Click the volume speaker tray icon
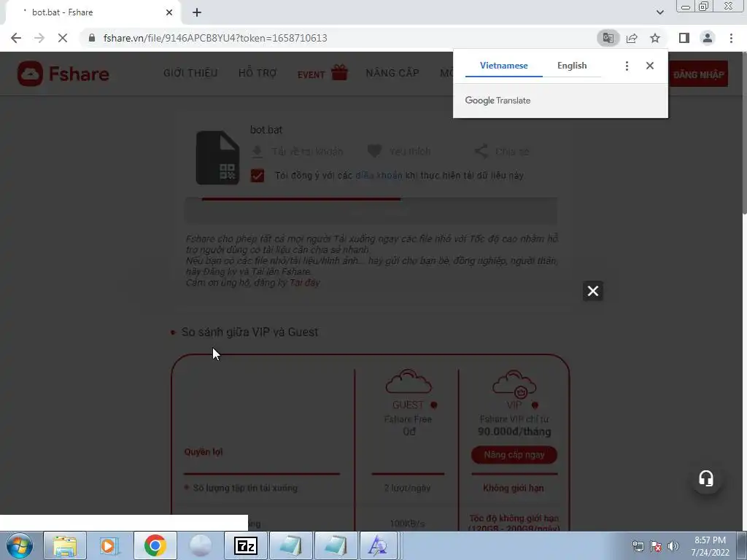The height and width of the screenshot is (560, 747). 673,546
